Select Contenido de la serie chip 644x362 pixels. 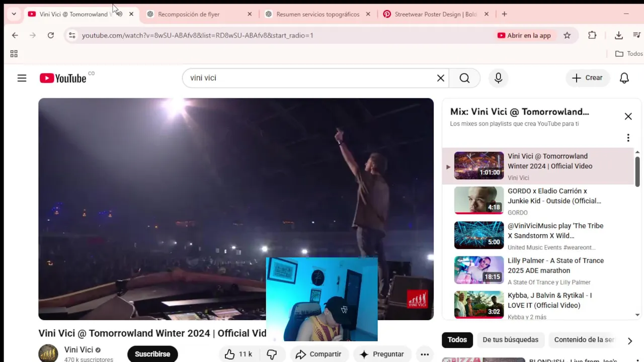tap(584, 340)
